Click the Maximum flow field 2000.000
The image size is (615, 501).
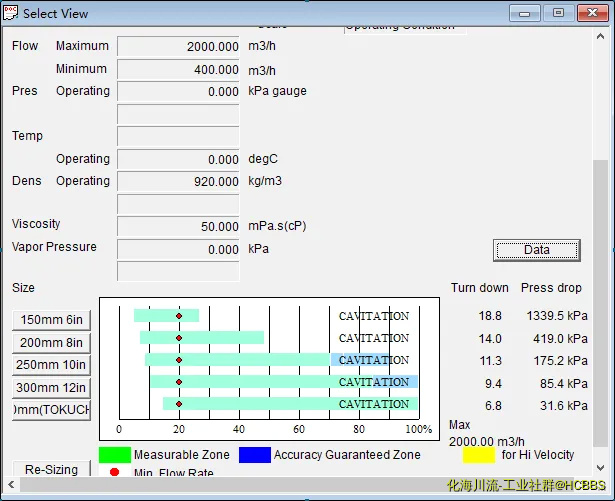pyautogui.click(x=178, y=46)
